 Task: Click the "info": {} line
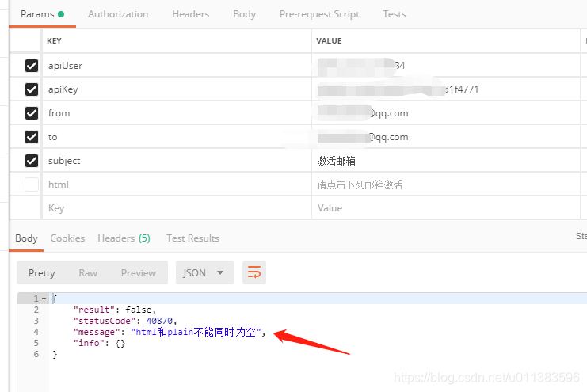click(99, 343)
